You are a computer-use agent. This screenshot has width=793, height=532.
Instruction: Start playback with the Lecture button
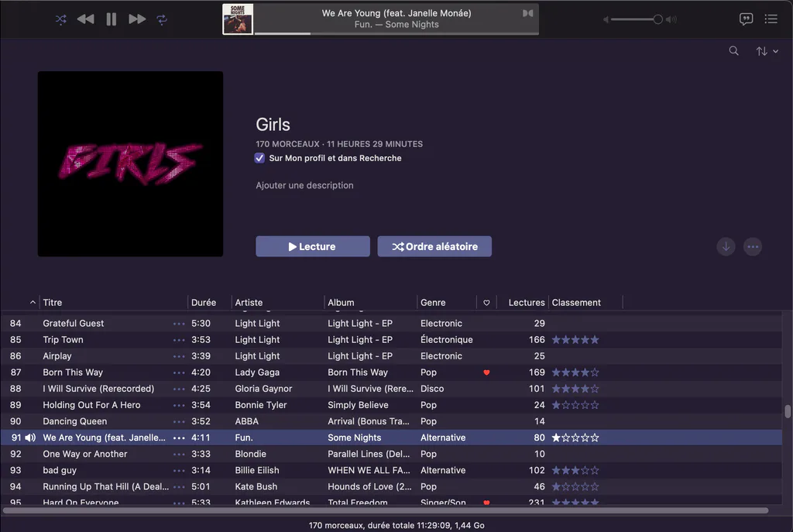pyautogui.click(x=313, y=246)
